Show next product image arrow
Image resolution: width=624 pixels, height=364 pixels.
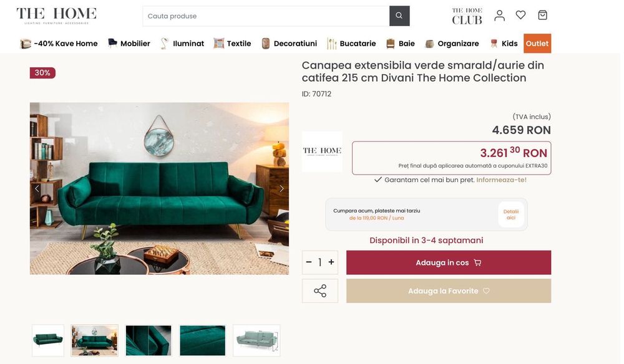click(x=281, y=188)
